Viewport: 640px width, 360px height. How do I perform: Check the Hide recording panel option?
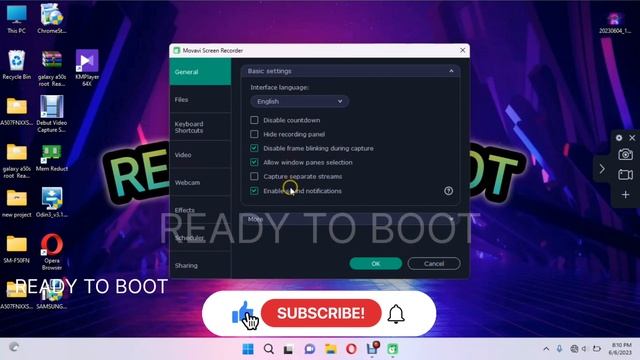[x=254, y=134]
